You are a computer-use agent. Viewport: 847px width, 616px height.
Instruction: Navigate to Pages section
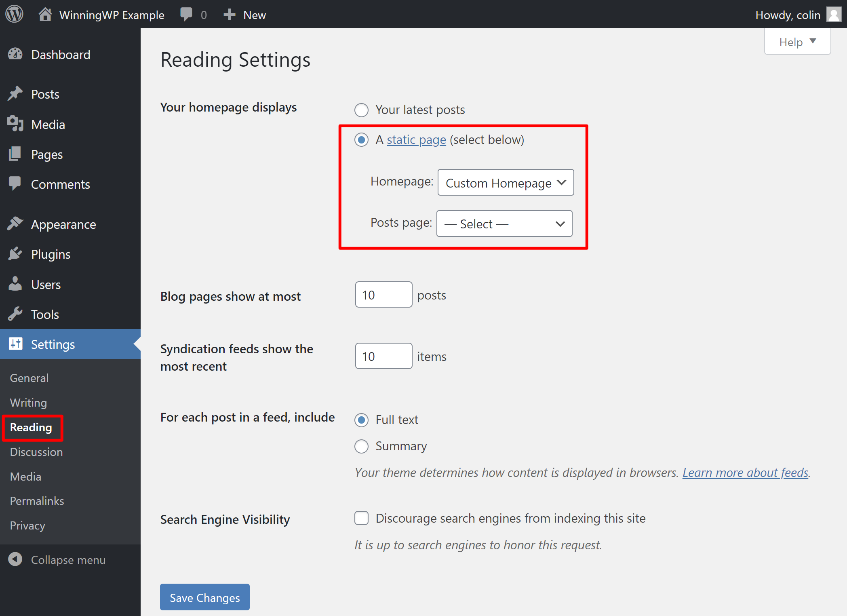coord(45,154)
